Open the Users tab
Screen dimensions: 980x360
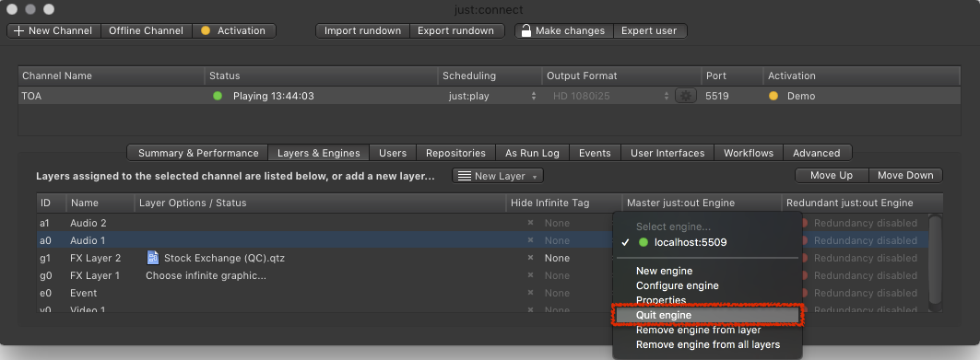(x=393, y=153)
